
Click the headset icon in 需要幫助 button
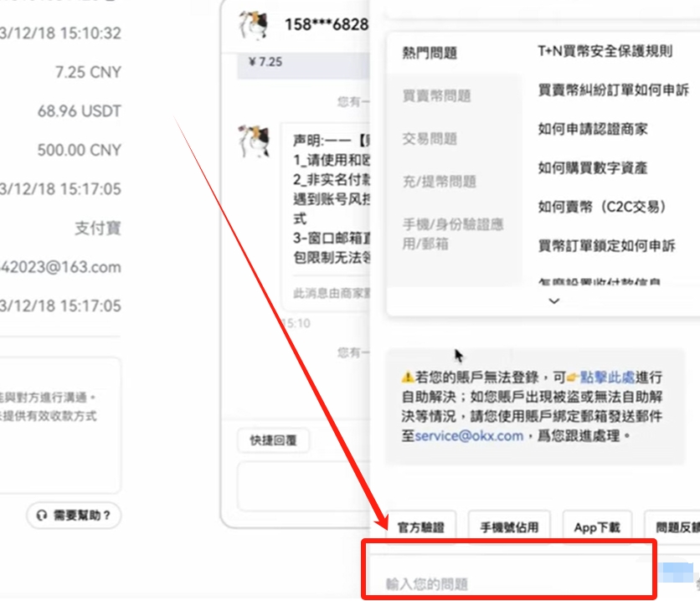tap(41, 516)
